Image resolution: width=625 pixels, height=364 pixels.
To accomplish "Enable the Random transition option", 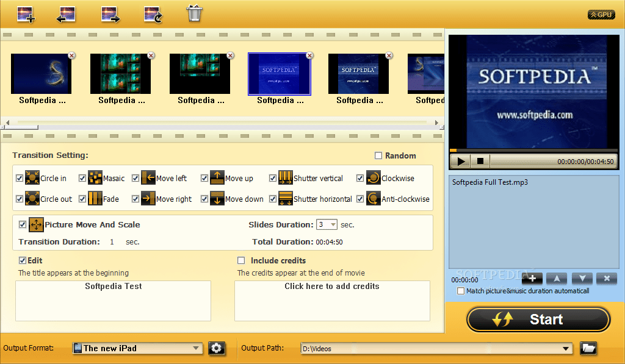I will pyautogui.click(x=378, y=155).
